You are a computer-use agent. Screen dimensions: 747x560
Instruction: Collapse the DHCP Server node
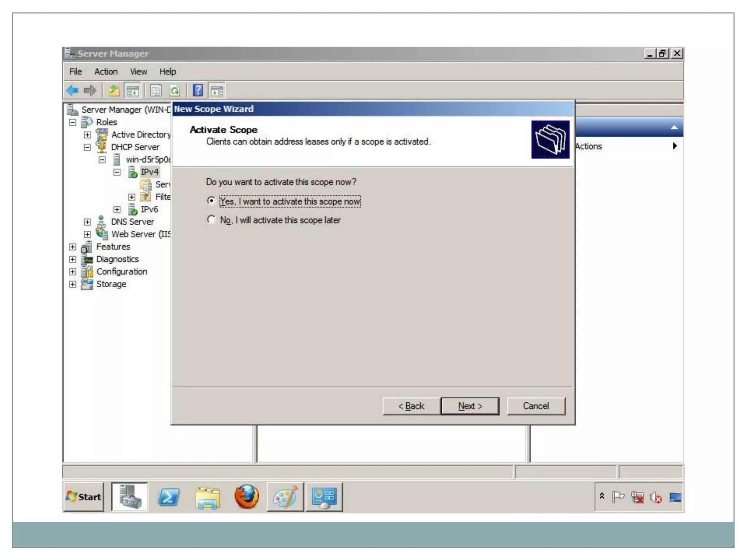pyautogui.click(x=87, y=147)
